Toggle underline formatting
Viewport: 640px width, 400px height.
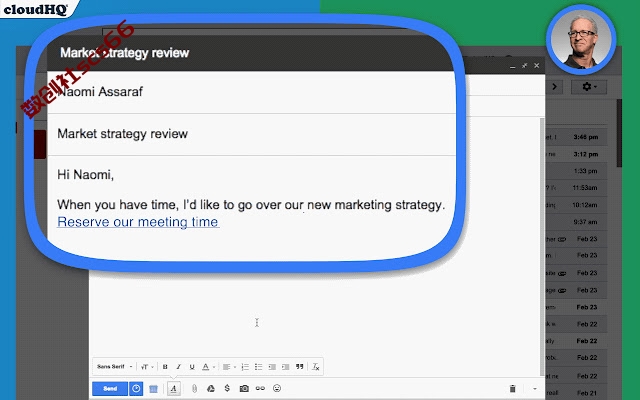coord(192,367)
